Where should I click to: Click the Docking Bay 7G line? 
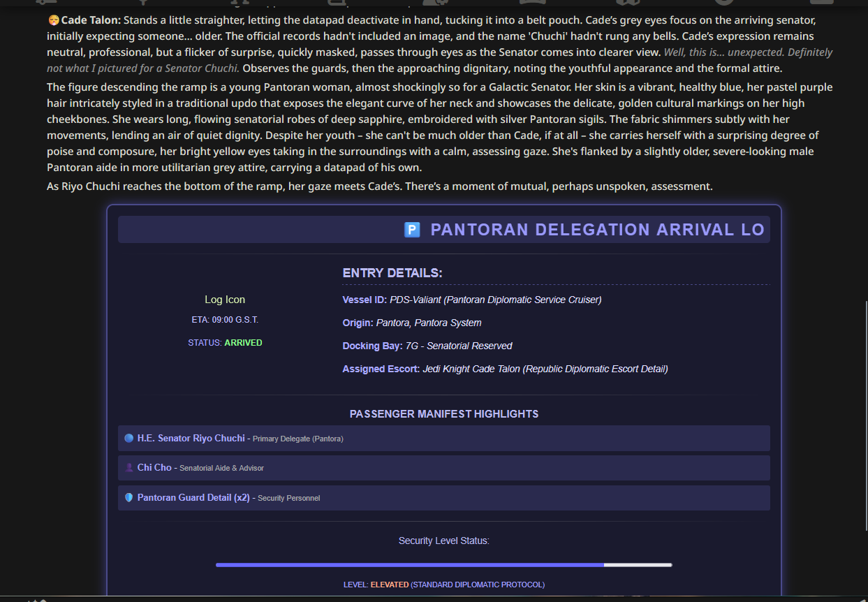tap(427, 346)
